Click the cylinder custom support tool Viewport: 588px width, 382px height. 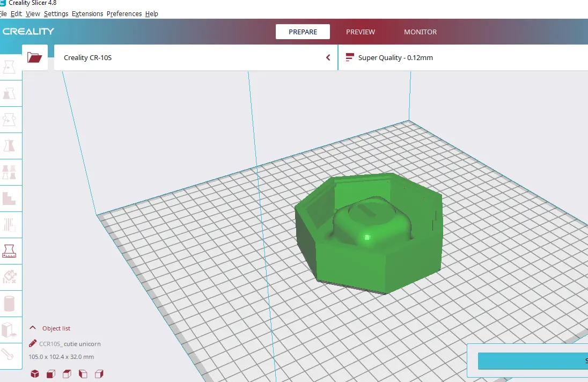(x=9, y=303)
